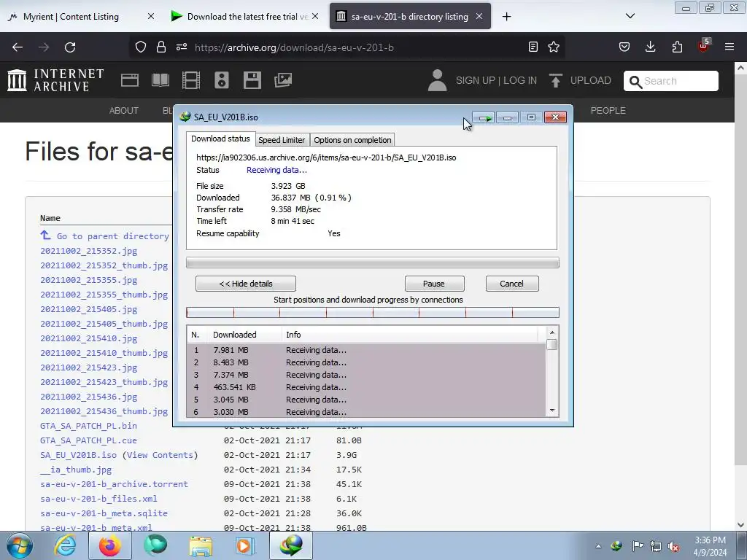This screenshot has width=747, height=560.
Task: Open ABOUT in Internet Archive nav
Action: pyautogui.click(x=124, y=111)
